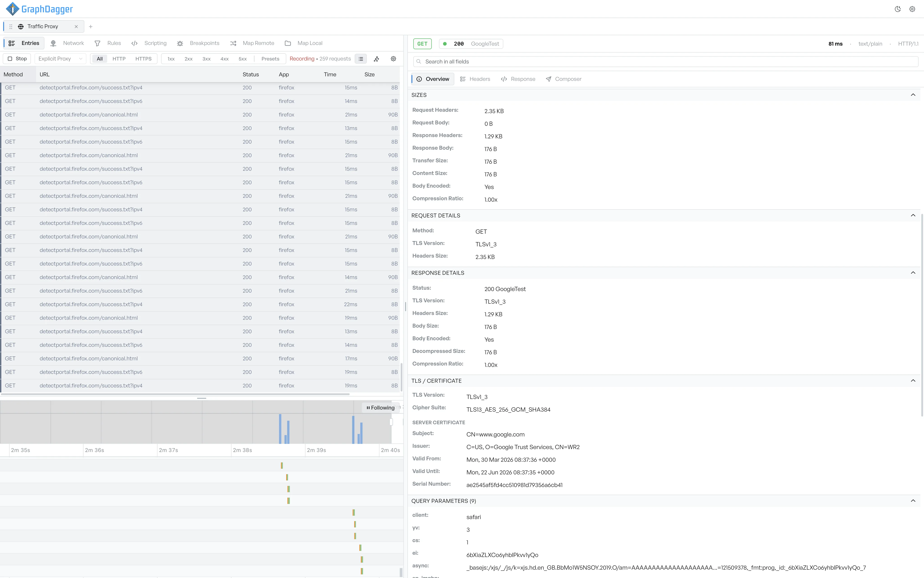Click the Traffic Proxy tab drag handle
The height and width of the screenshot is (578, 924).
(11, 26)
